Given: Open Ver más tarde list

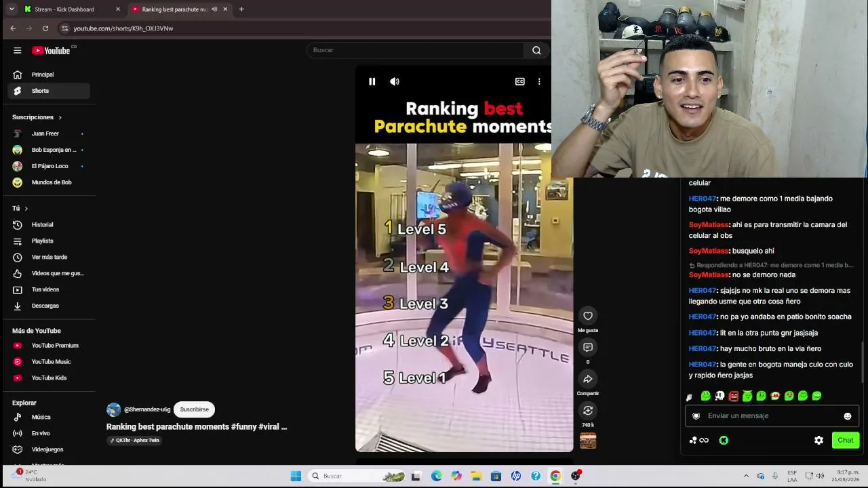Looking at the screenshot, I should click(x=49, y=258).
